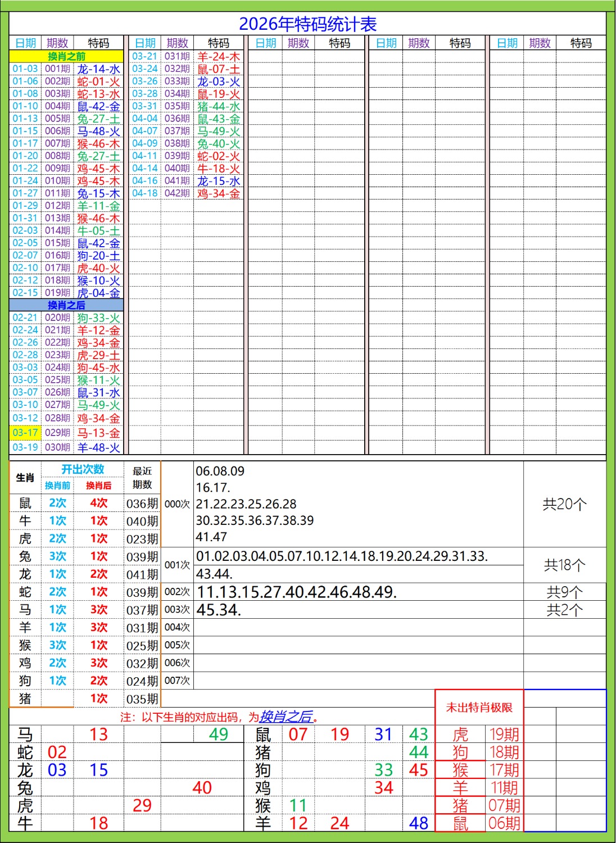Image resolution: width=616 pixels, height=843 pixels.
Task: Select the 未出特肖极限 red header box
Action: [x=479, y=708]
